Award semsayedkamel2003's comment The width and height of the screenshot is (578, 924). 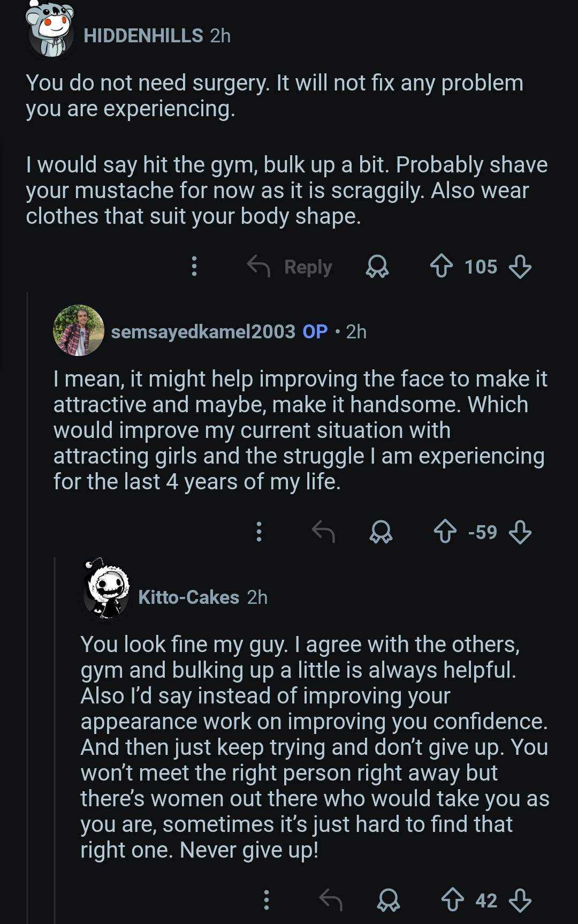[x=381, y=532]
